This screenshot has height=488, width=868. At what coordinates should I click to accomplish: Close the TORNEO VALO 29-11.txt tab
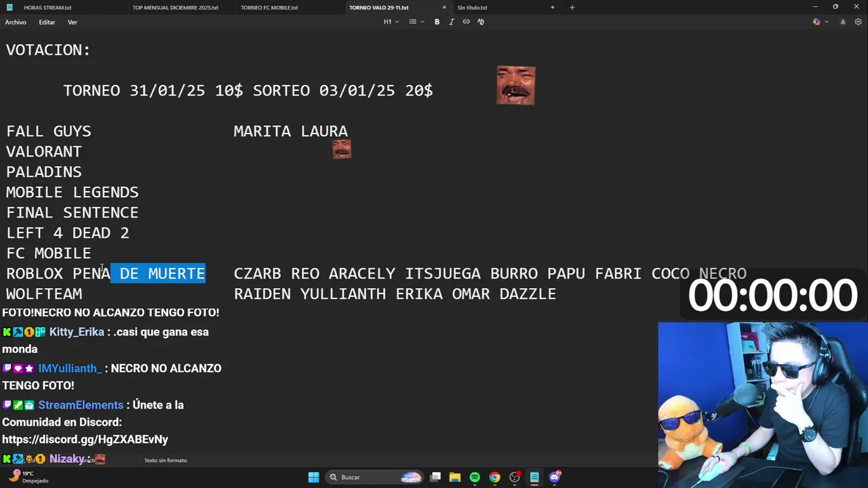444,7
